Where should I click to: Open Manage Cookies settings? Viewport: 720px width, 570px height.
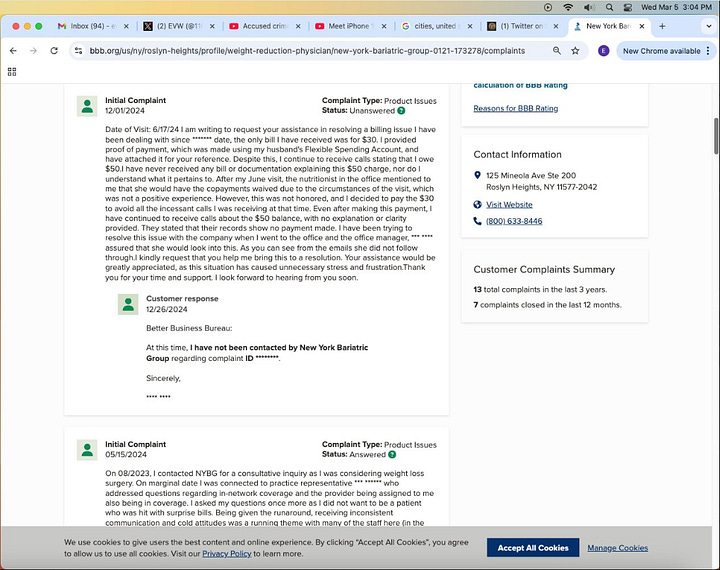[618, 548]
